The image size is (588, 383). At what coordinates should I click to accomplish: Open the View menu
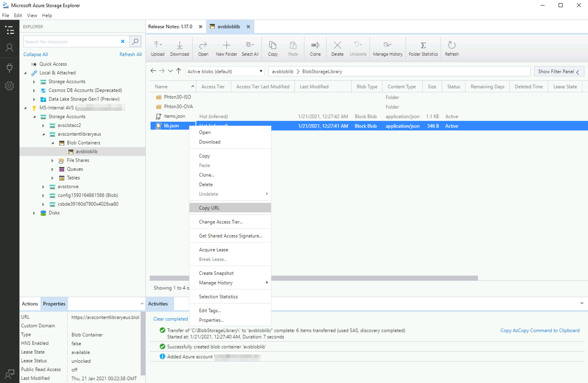tap(32, 15)
